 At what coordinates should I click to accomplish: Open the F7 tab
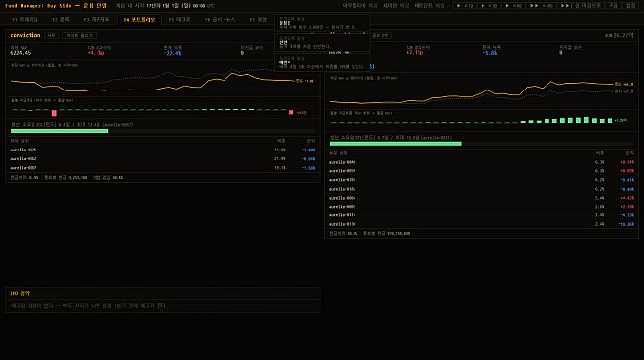click(x=258, y=20)
